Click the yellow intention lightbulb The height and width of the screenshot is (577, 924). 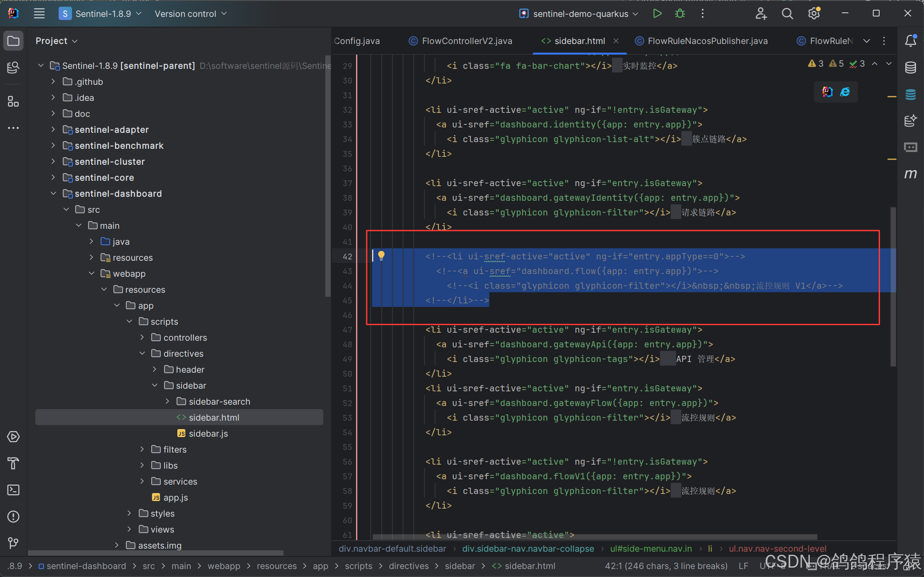(381, 255)
